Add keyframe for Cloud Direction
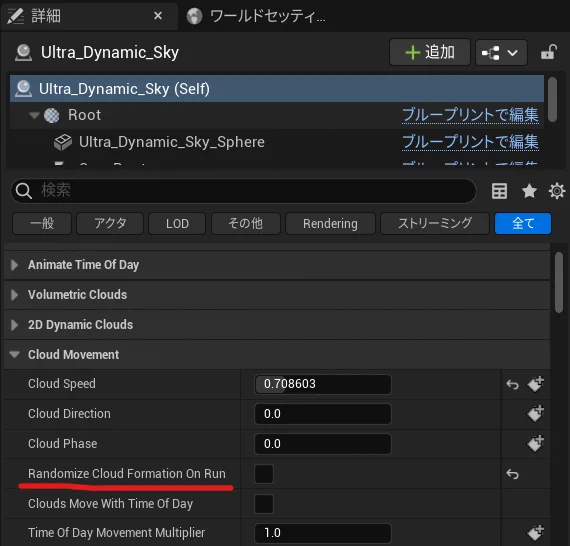The height and width of the screenshot is (546, 570). tap(536, 414)
